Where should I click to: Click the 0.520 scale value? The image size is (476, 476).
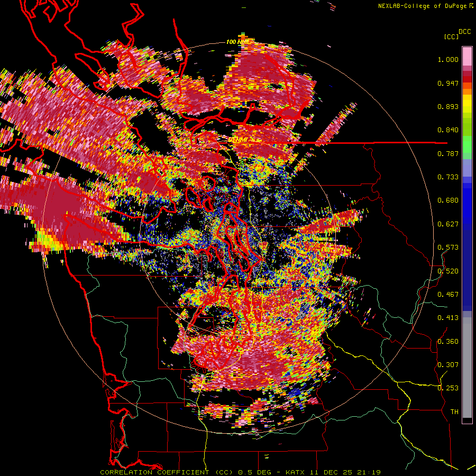pos(448,271)
